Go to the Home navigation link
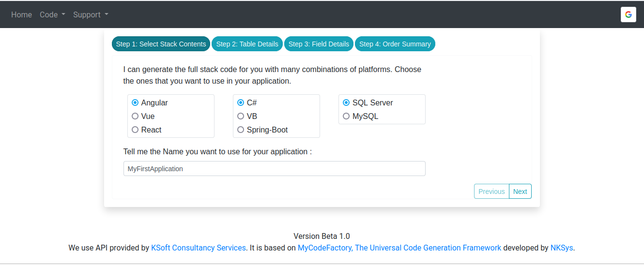Screen dimensions: 644x265 [21, 15]
